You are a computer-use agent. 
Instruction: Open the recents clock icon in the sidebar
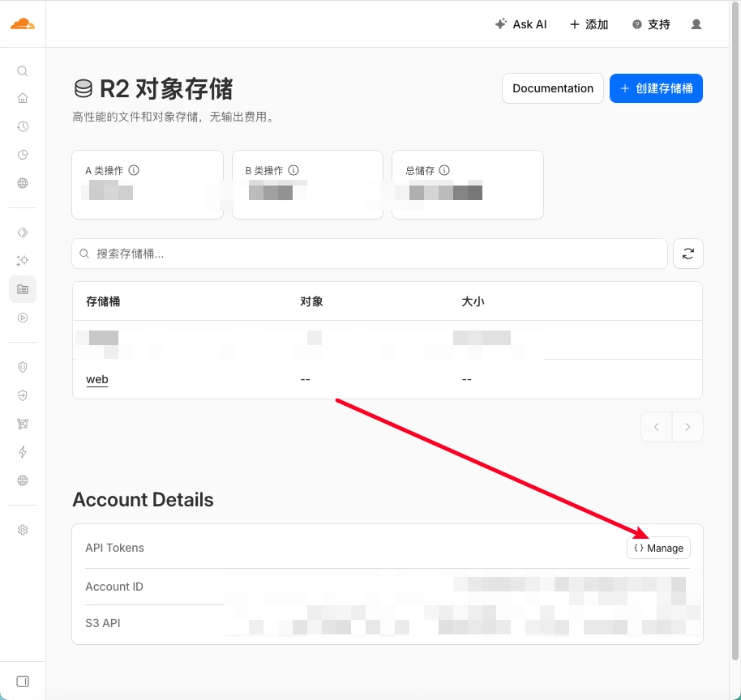tap(23, 126)
